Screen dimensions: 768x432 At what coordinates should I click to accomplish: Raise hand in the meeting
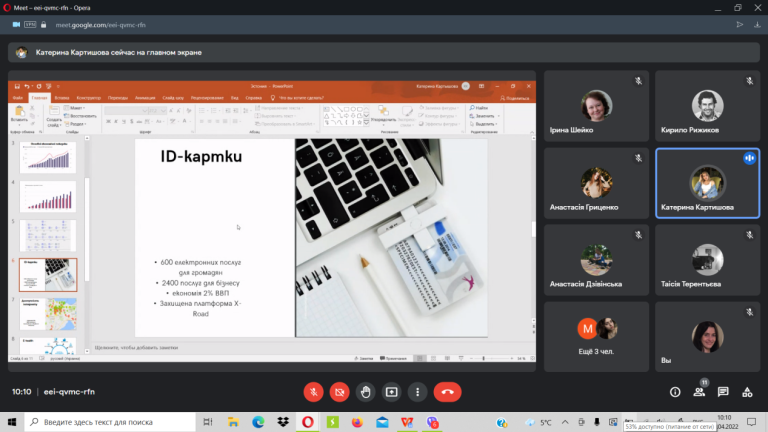tap(365, 392)
